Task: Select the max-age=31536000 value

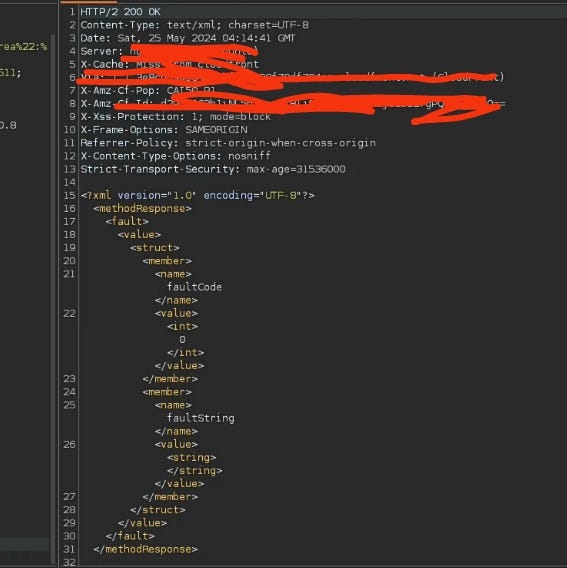Action: click(296, 169)
